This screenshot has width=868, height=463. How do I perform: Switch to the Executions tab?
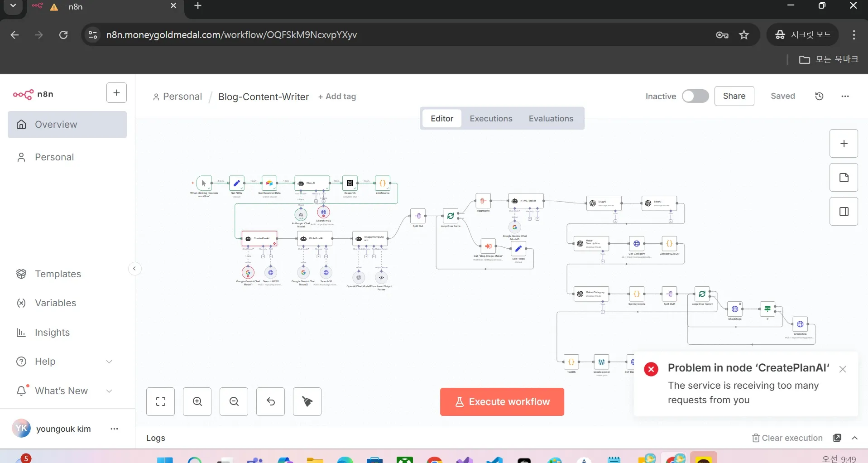[491, 119]
